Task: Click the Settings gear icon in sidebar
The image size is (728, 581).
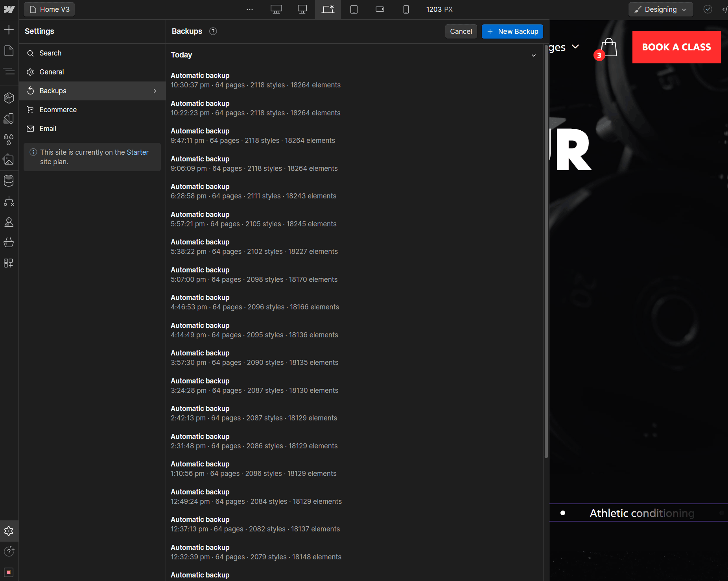Action: click(9, 531)
